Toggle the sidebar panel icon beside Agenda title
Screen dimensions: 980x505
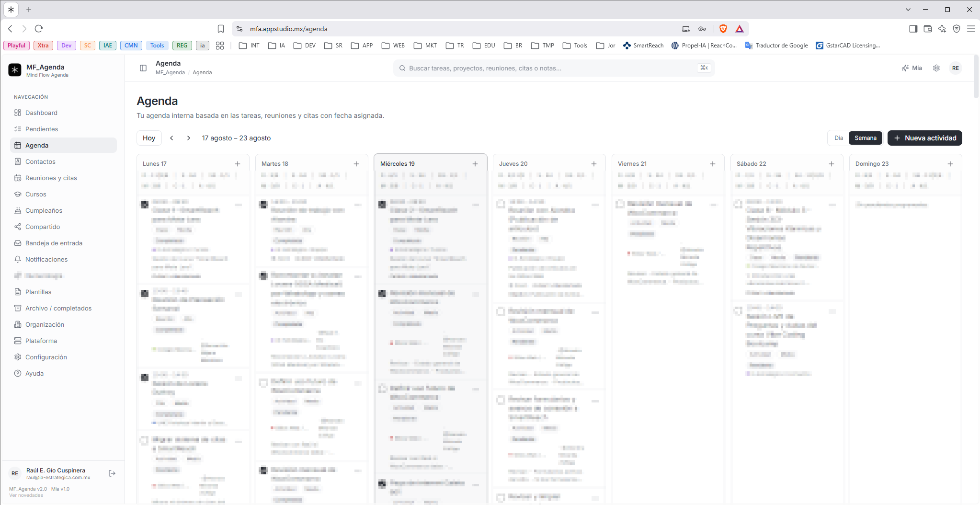point(143,68)
